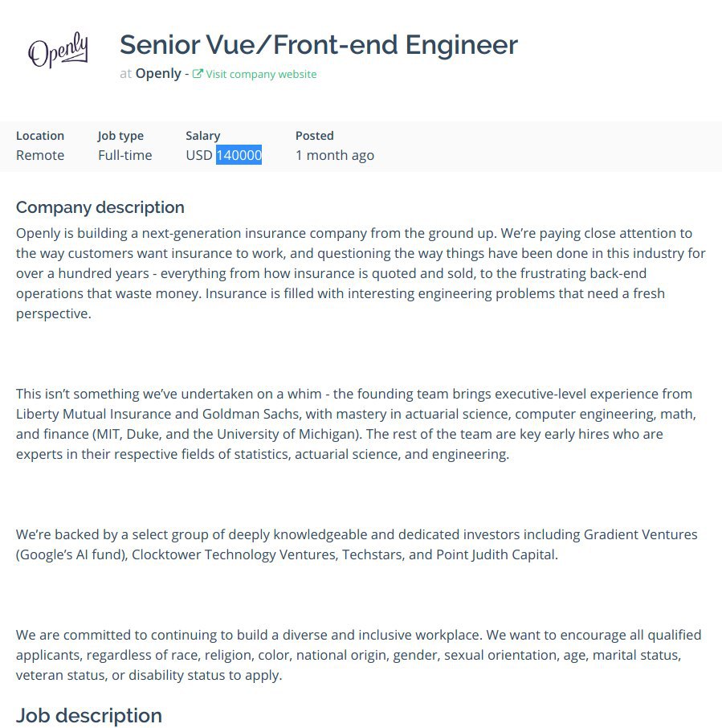Click the Openly company name in subtitle
The image size is (722, 728).
pos(158,74)
